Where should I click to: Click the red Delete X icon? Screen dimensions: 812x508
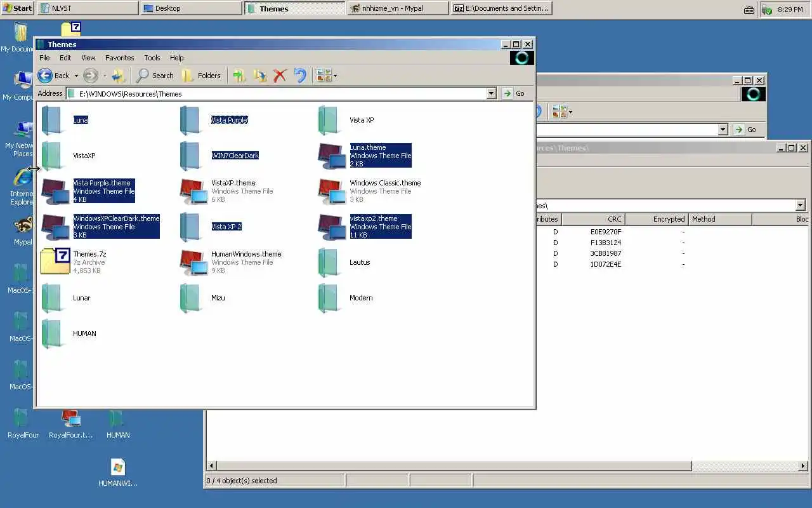click(280, 76)
